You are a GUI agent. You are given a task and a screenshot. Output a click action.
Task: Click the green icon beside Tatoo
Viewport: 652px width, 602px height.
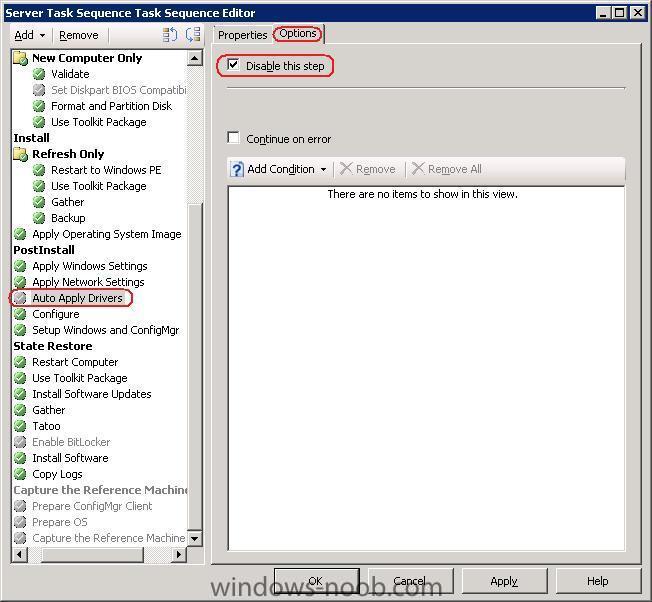click(20, 427)
